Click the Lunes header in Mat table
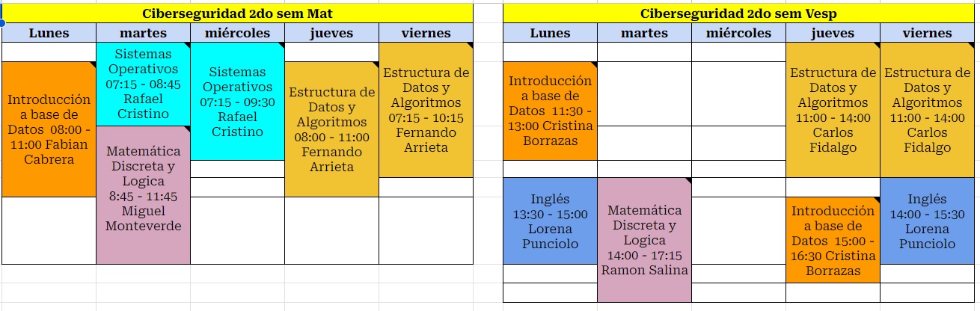 point(49,33)
